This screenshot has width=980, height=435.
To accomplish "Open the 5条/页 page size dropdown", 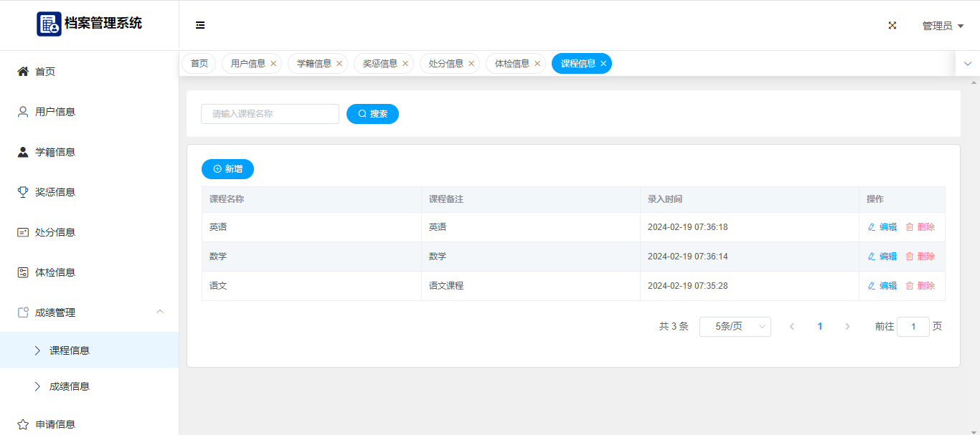I will tap(735, 327).
